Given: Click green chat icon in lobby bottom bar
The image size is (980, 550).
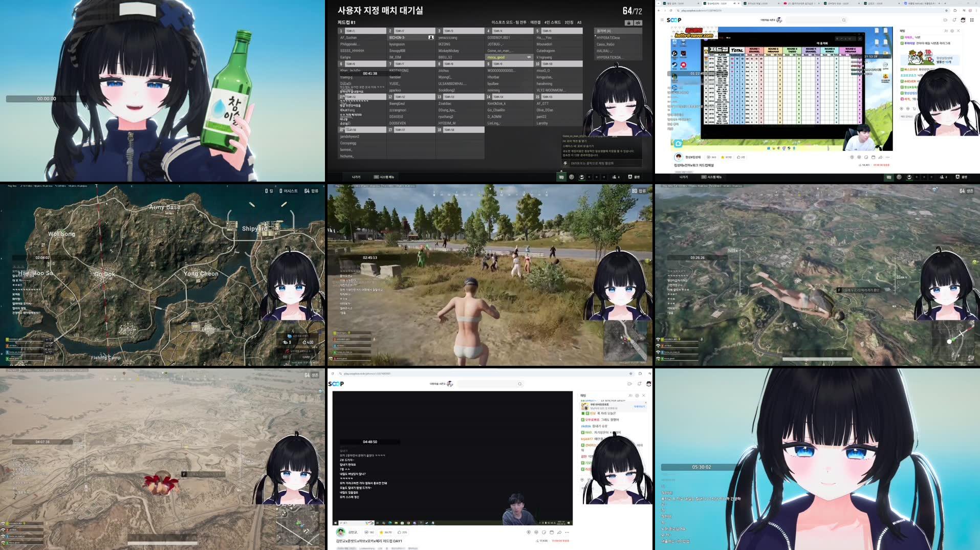Looking at the screenshot, I should (x=561, y=177).
